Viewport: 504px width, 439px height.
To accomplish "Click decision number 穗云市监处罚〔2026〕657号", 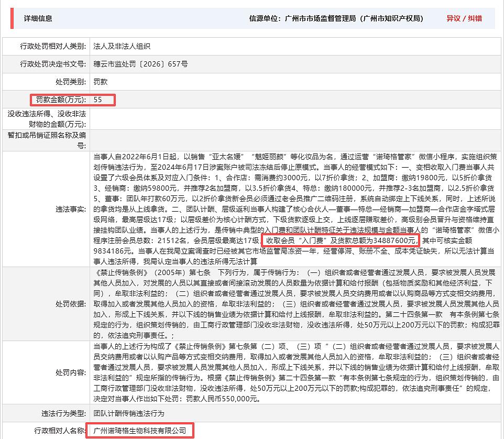I will [x=140, y=64].
